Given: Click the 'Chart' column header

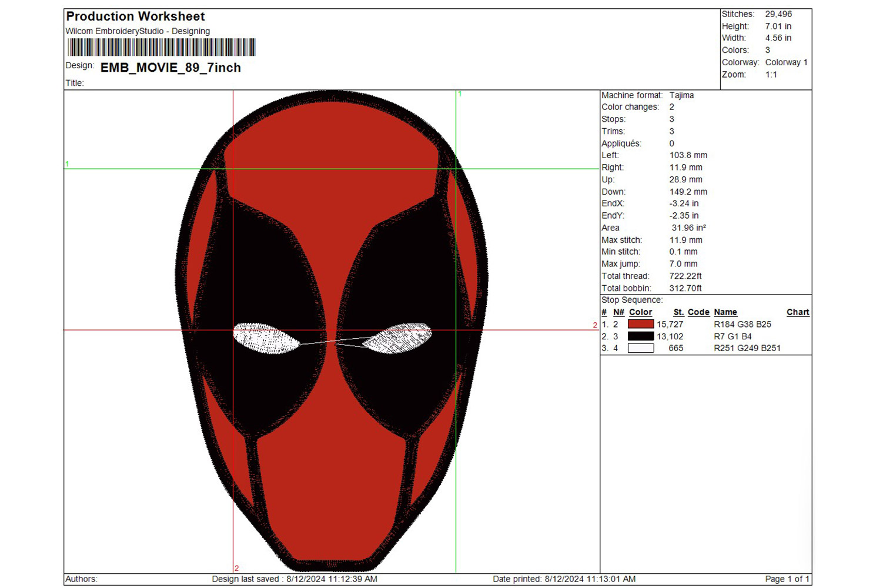Looking at the screenshot, I should click(798, 312).
